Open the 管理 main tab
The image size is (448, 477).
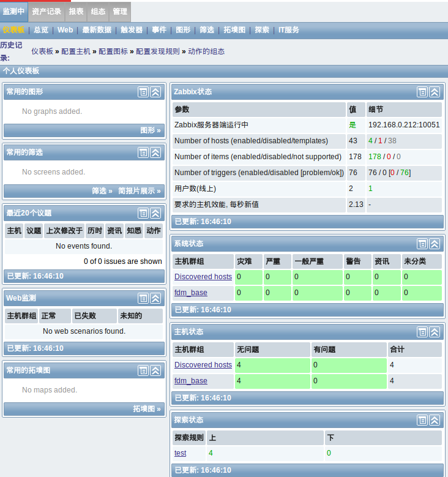pos(120,12)
